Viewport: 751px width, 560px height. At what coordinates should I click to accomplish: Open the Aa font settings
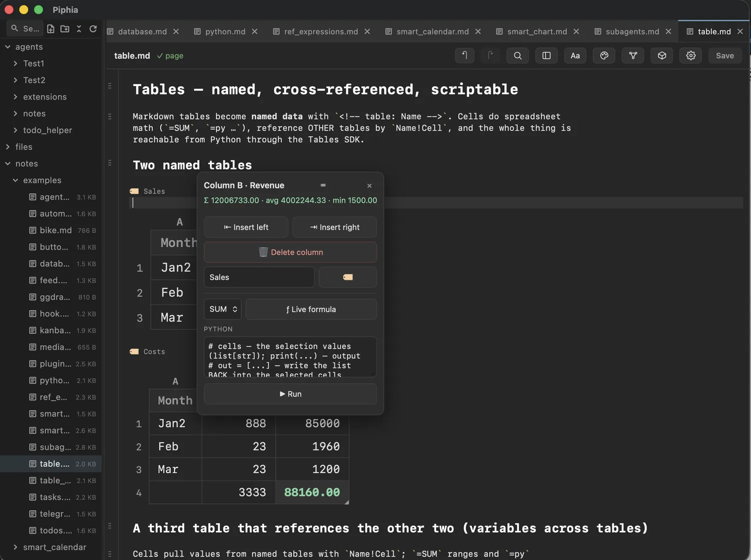tap(575, 56)
